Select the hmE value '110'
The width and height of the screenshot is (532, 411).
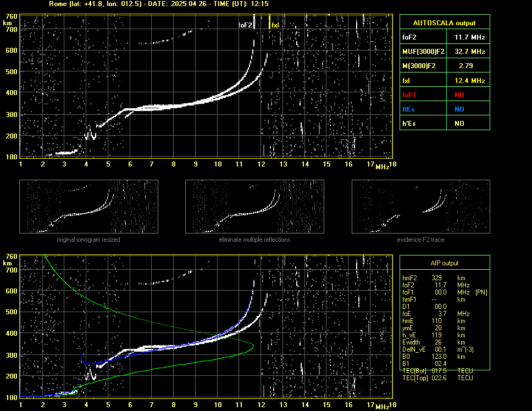click(x=437, y=321)
